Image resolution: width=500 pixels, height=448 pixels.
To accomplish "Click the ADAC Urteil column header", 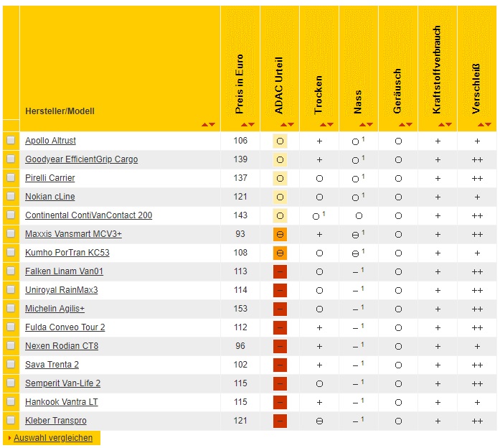I will [x=279, y=85].
